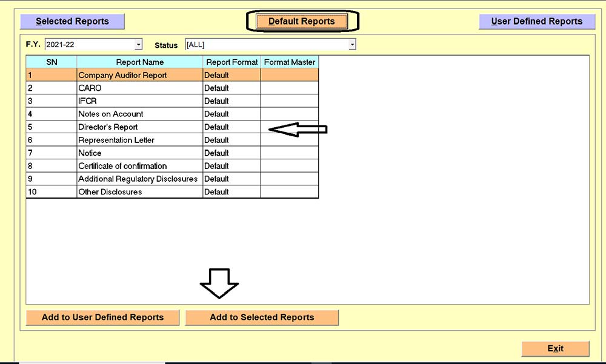Expand the financial year 2021-22 selector

[138, 44]
